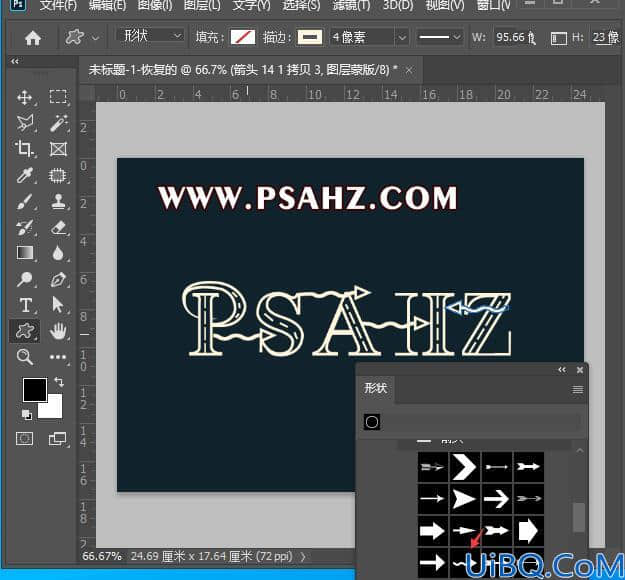625x580 pixels.
Task: Select the large chevron arrow shape thumbnail
Action: pos(464,467)
